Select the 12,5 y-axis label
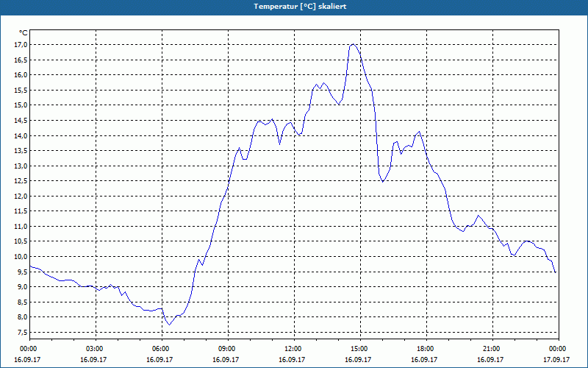Screen dimensions: 588x368 (21, 181)
